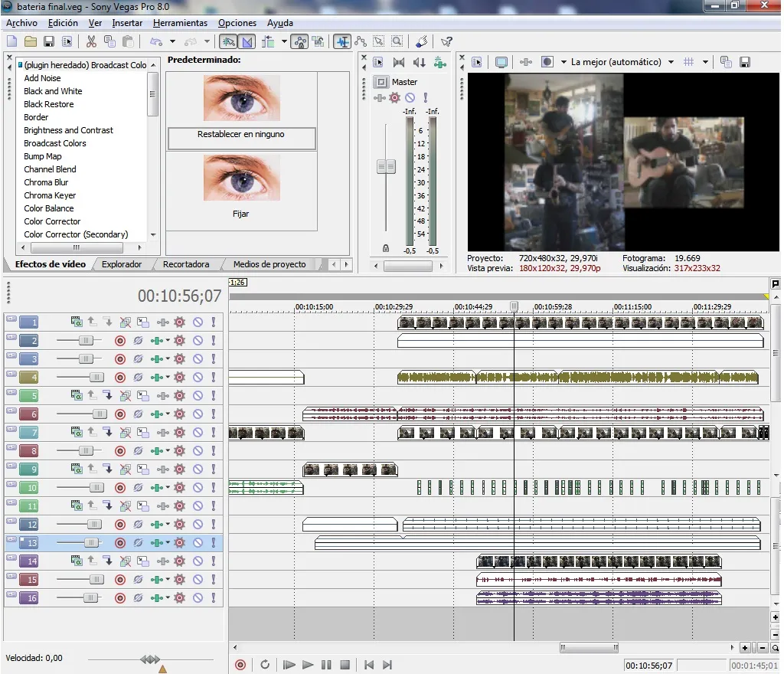Open the Auto Ripple mode dropdown arrow

click(284, 41)
